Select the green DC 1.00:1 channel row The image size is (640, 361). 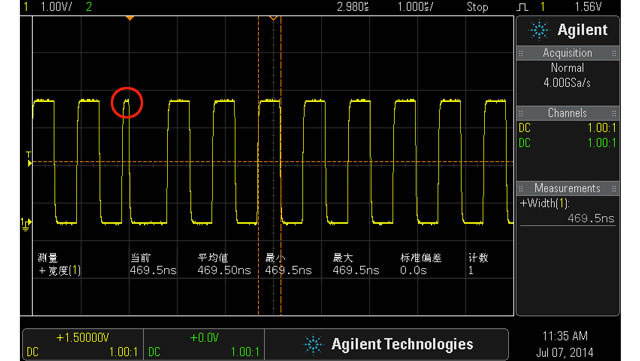[x=567, y=143]
